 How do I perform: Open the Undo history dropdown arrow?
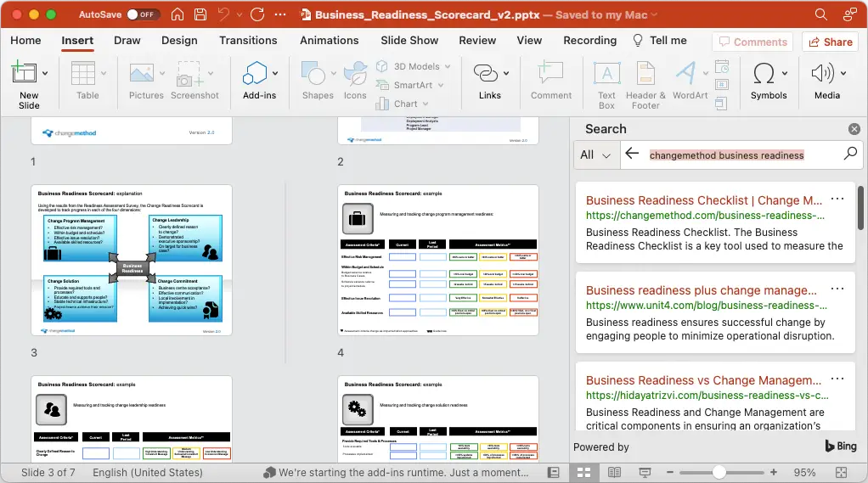tap(240, 15)
